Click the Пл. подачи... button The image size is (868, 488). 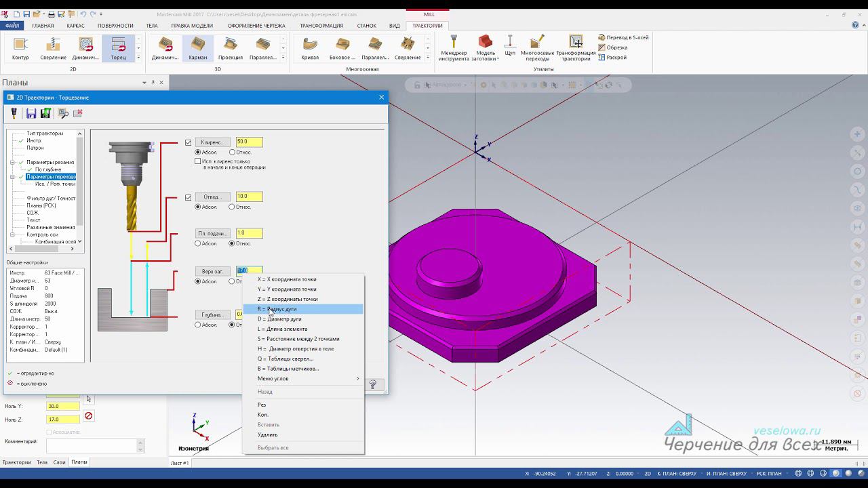(213, 234)
